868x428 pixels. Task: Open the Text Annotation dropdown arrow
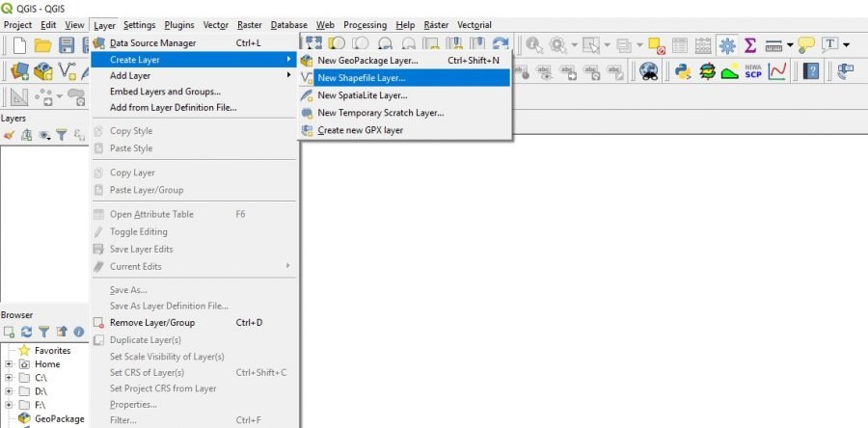[846, 44]
